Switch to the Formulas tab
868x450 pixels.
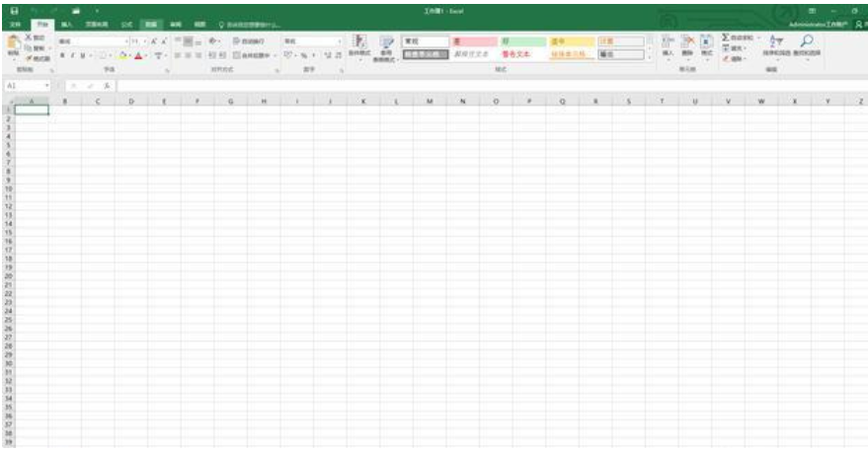[x=126, y=25]
